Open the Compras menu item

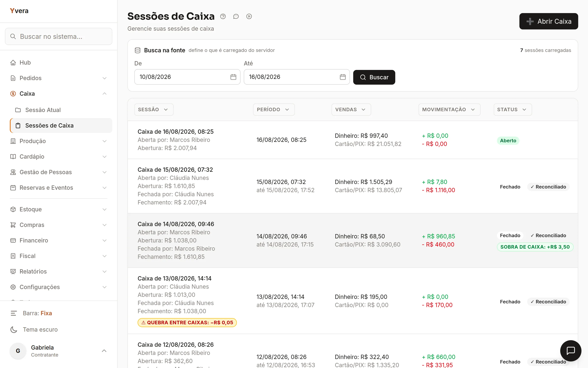(59, 225)
